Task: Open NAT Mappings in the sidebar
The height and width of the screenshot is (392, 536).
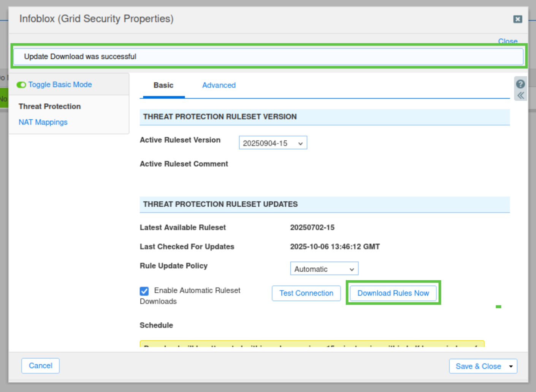Action: point(43,122)
